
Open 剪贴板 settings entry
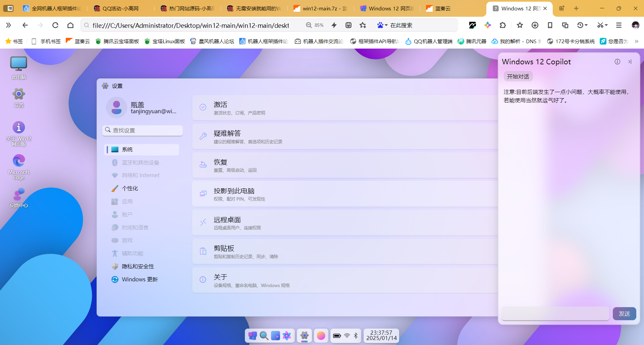coord(345,252)
